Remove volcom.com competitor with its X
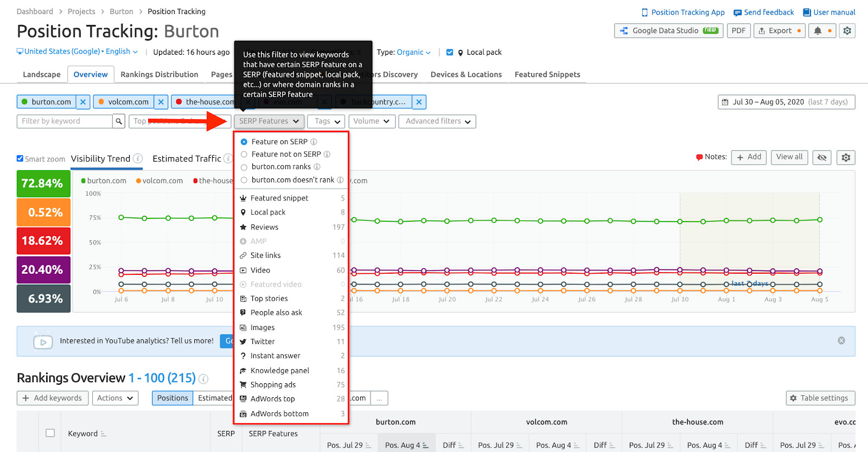Image resolution: width=868 pixels, height=452 pixels. pos(161,102)
